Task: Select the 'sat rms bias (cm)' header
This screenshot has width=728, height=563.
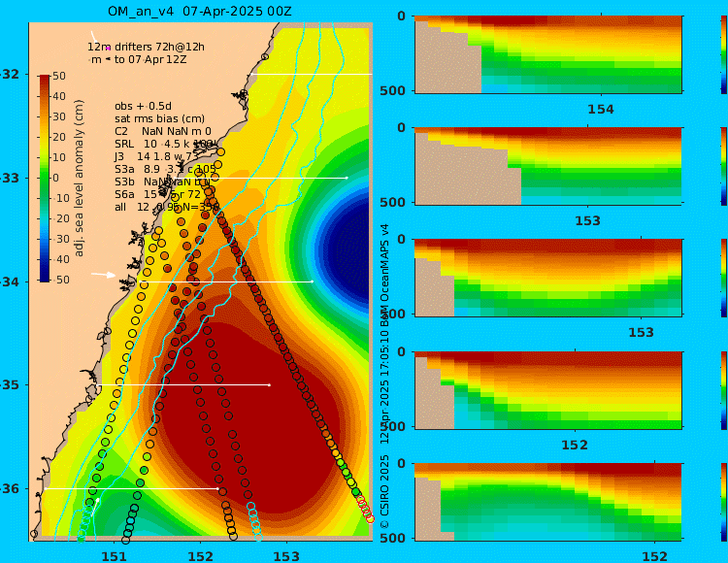Action: click(160, 118)
